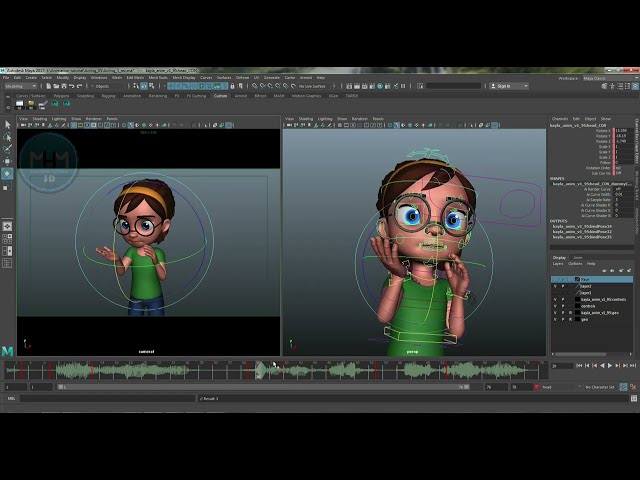Toggle the Auto Keyframe button
Image resolution: width=640 pixels, height=480 pixels.
click(623, 387)
